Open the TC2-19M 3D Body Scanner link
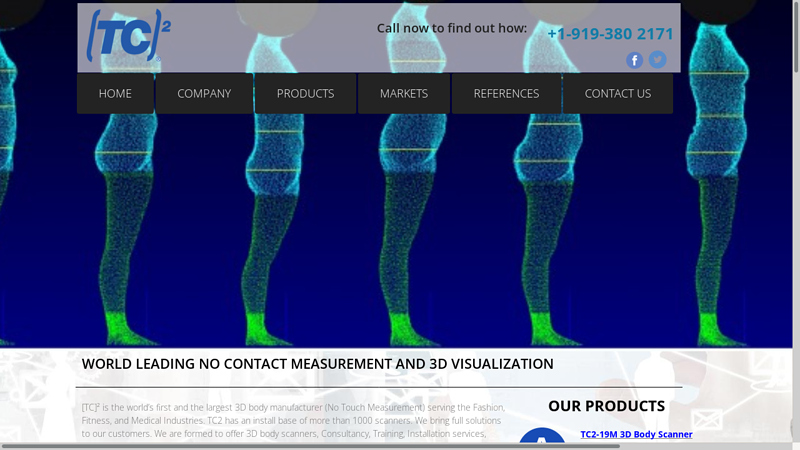This screenshot has height=450, width=800. (636, 434)
